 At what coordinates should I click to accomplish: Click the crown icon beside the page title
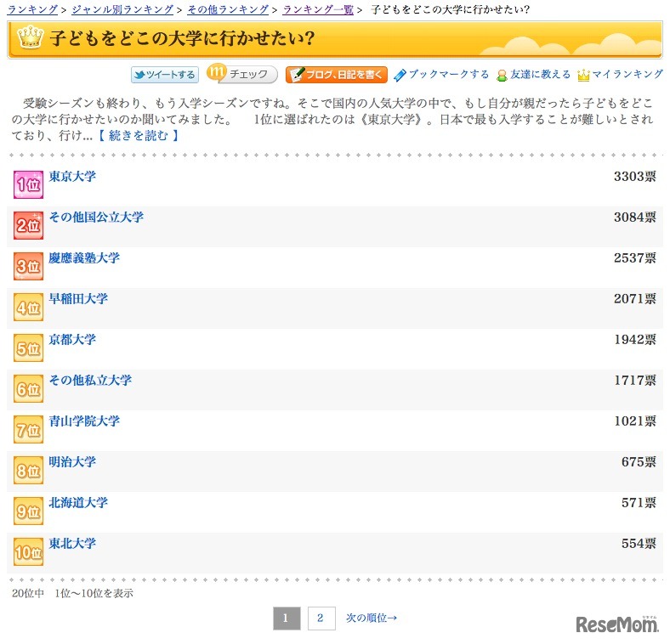(31, 37)
